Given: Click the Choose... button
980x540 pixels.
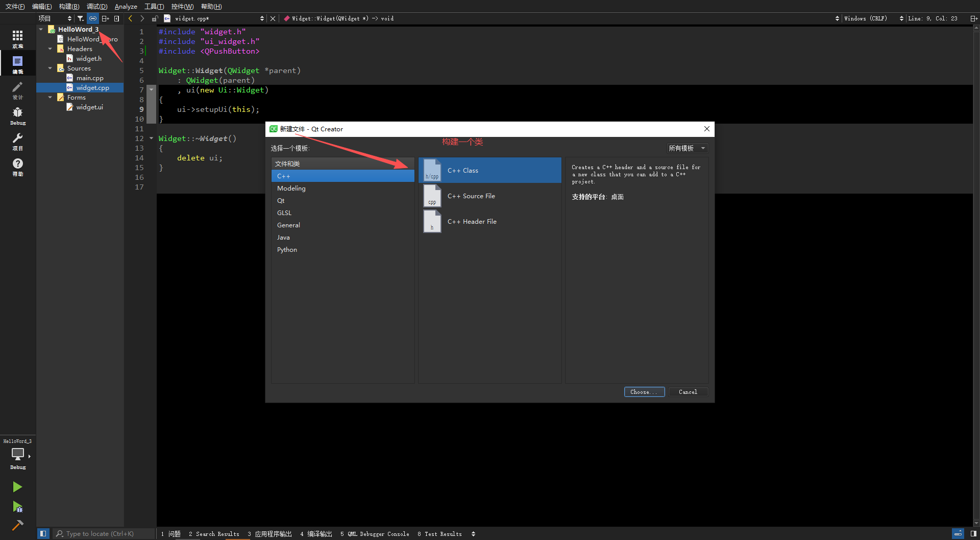Looking at the screenshot, I should [x=644, y=392].
